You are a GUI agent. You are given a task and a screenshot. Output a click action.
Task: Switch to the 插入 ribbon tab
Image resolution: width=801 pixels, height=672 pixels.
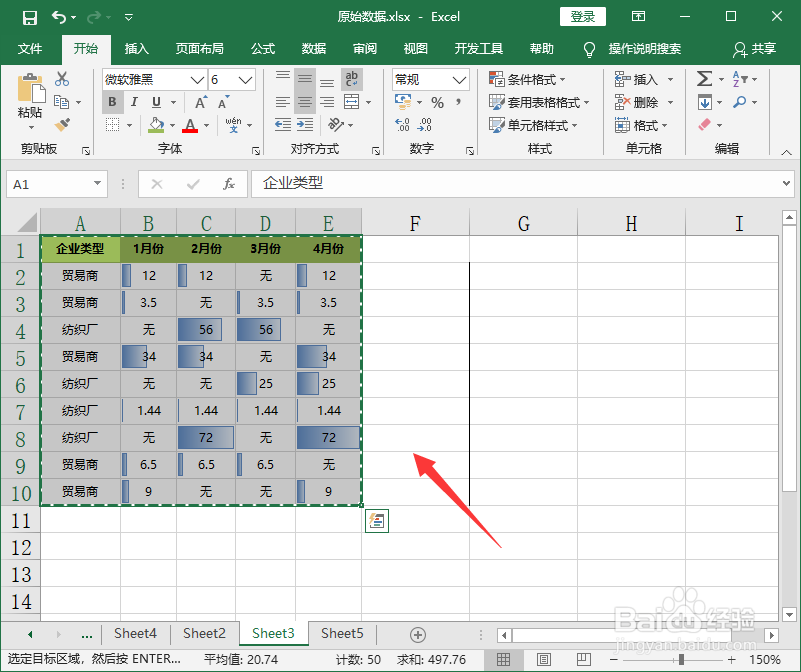click(x=136, y=49)
